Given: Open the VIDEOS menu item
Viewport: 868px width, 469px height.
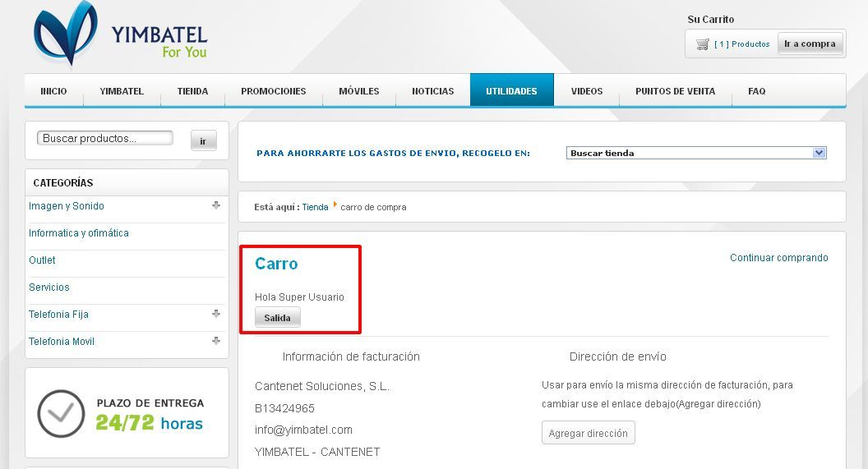Looking at the screenshot, I should pyautogui.click(x=587, y=91).
